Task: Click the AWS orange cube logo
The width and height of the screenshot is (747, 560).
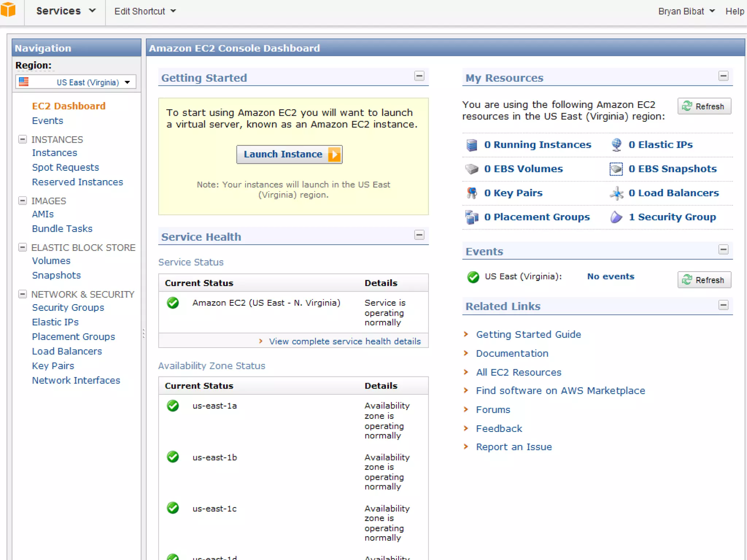Action: [8, 10]
